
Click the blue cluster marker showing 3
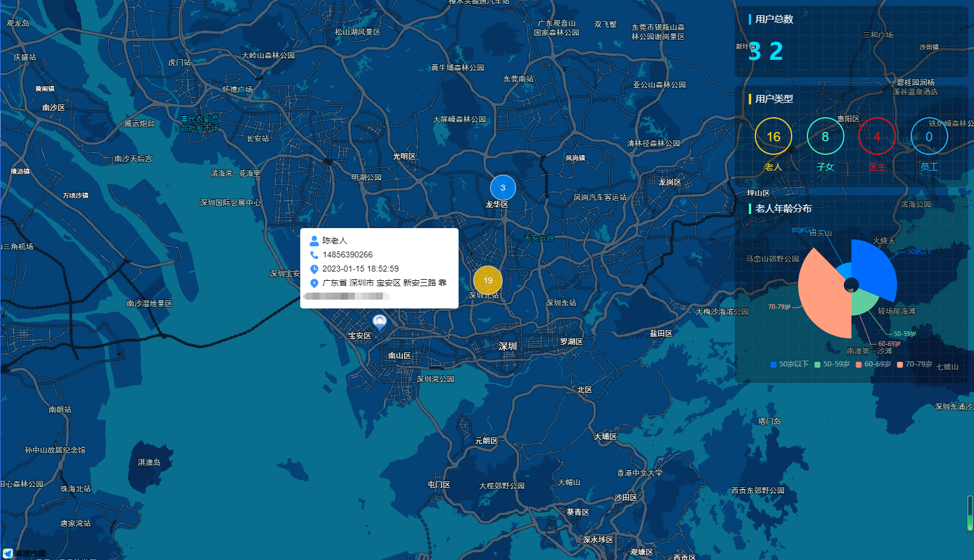pyautogui.click(x=503, y=188)
